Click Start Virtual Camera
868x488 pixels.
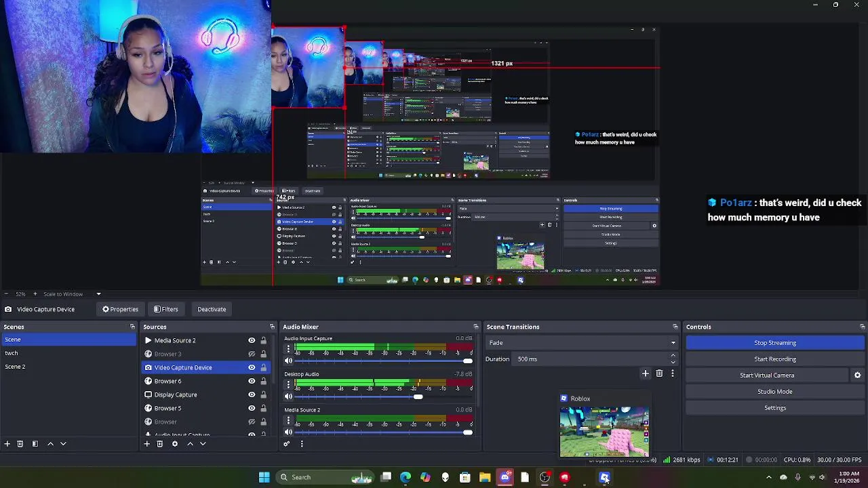767,375
